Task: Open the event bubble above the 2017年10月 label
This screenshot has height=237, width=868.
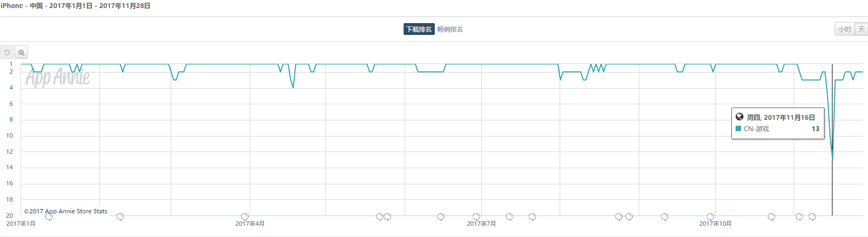Action: tap(710, 217)
